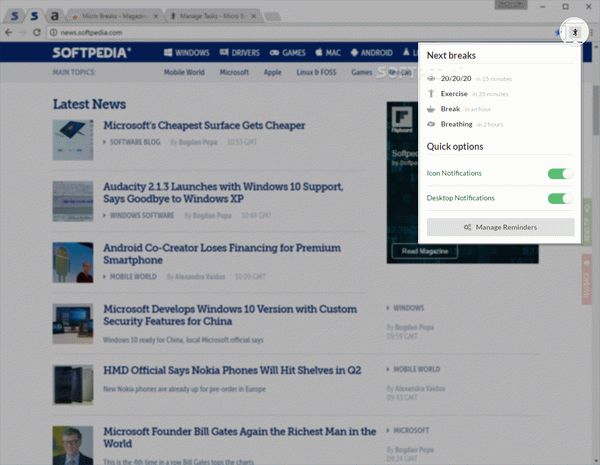Click the MOBILE WORLD tag under Android article
Screen dimensions: 600x465
coord(133,276)
